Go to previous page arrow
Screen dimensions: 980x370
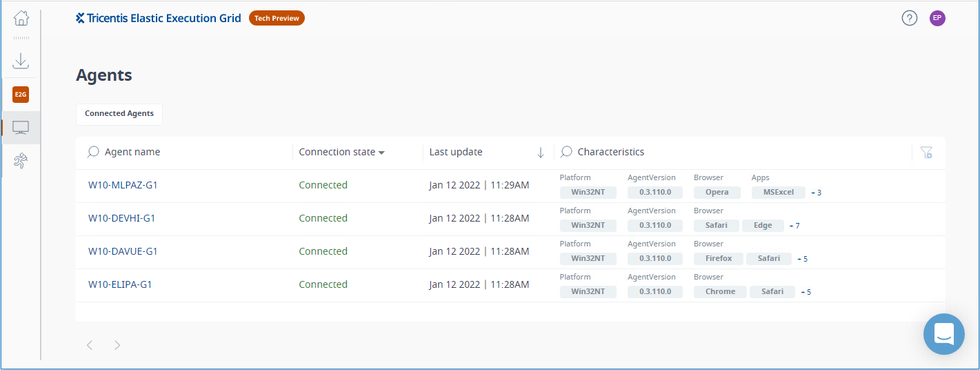[90, 345]
